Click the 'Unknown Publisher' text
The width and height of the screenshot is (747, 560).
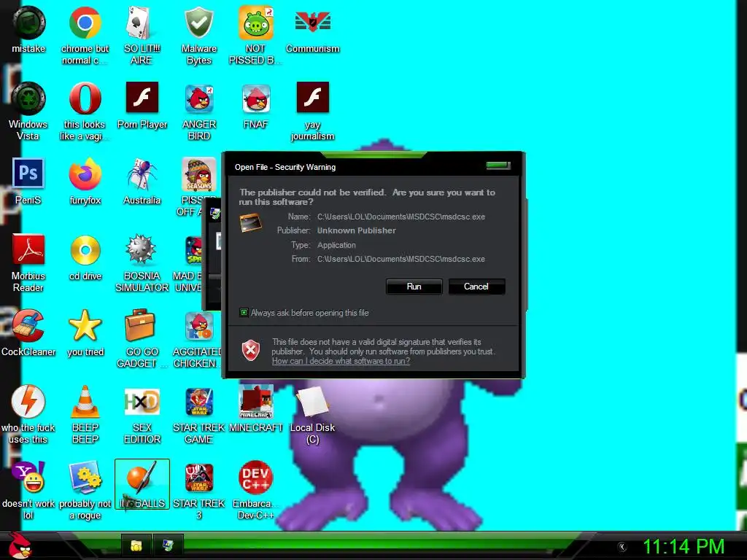[x=356, y=230]
